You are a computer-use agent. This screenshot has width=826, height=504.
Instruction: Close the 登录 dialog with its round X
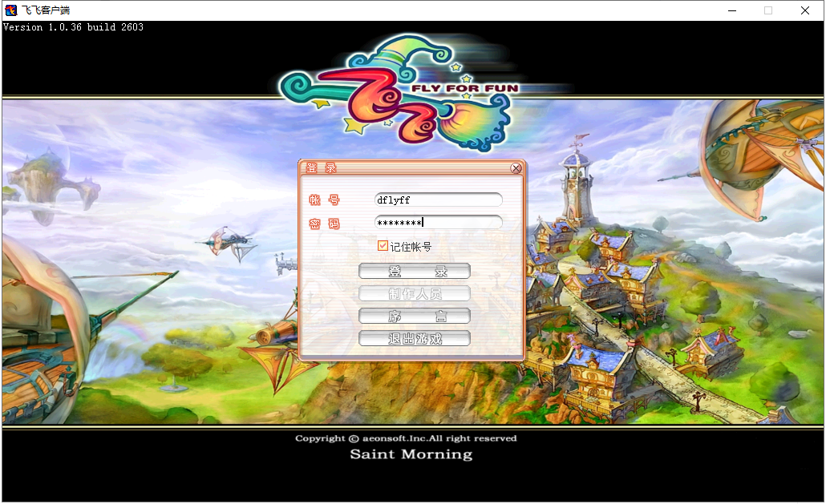pos(516,168)
